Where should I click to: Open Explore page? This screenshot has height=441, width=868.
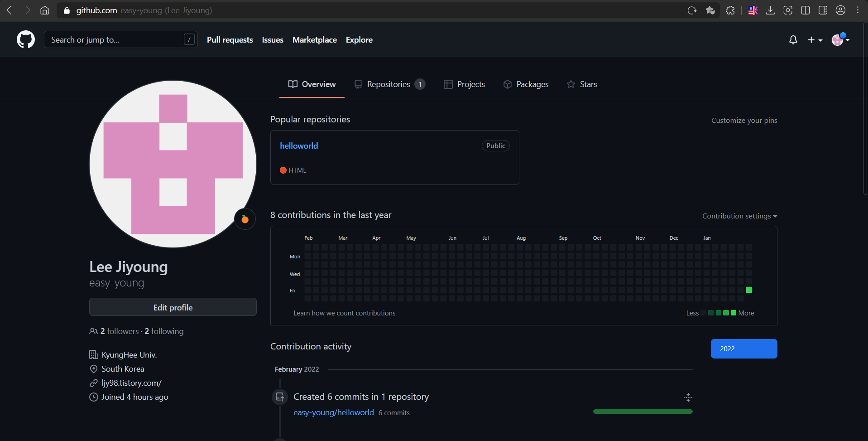tap(359, 40)
